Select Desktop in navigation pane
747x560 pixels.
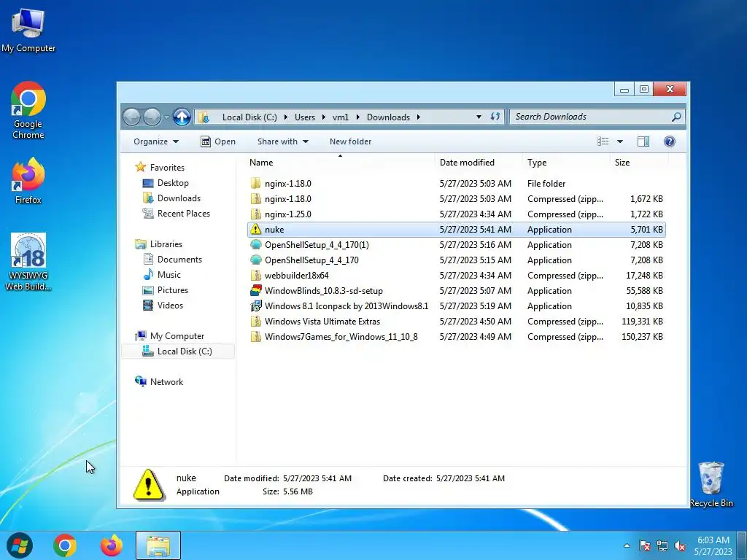166,183
